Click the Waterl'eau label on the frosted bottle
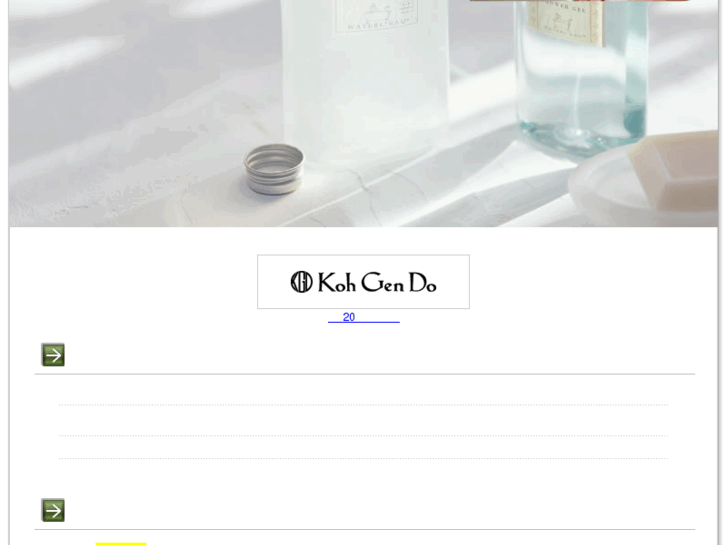Image resolution: width=727 pixels, height=545 pixels. pos(377,15)
